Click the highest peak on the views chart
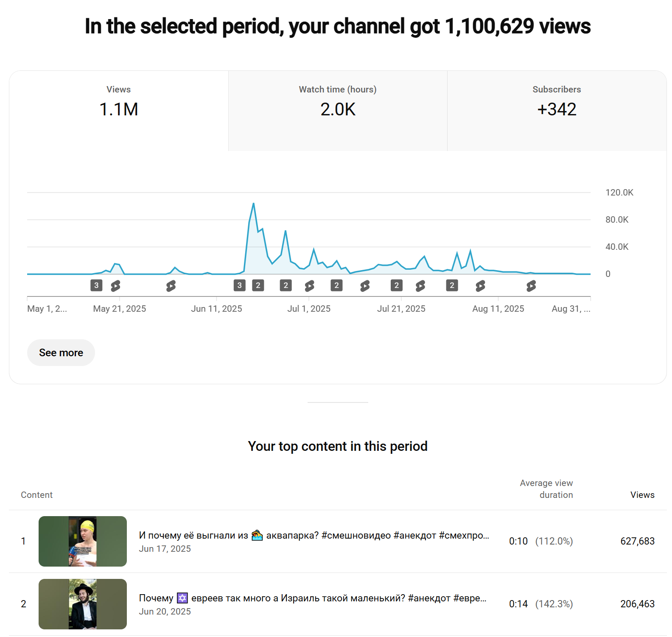672x637 pixels. point(254,204)
